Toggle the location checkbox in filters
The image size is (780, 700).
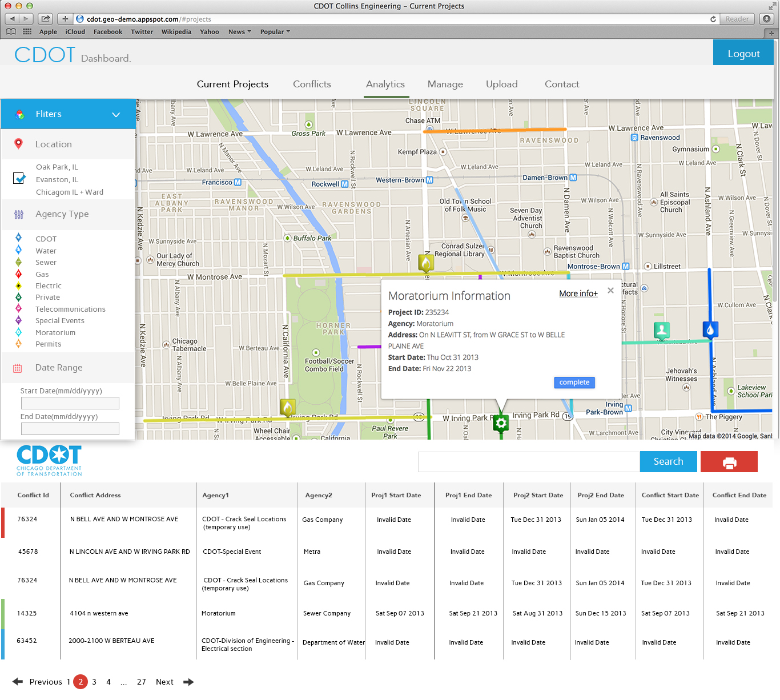point(19,179)
